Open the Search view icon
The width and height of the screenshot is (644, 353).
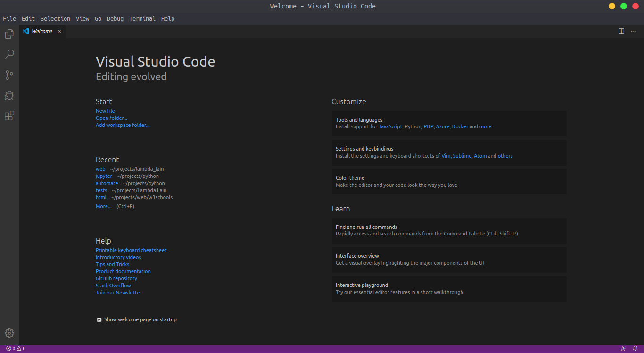pos(9,54)
